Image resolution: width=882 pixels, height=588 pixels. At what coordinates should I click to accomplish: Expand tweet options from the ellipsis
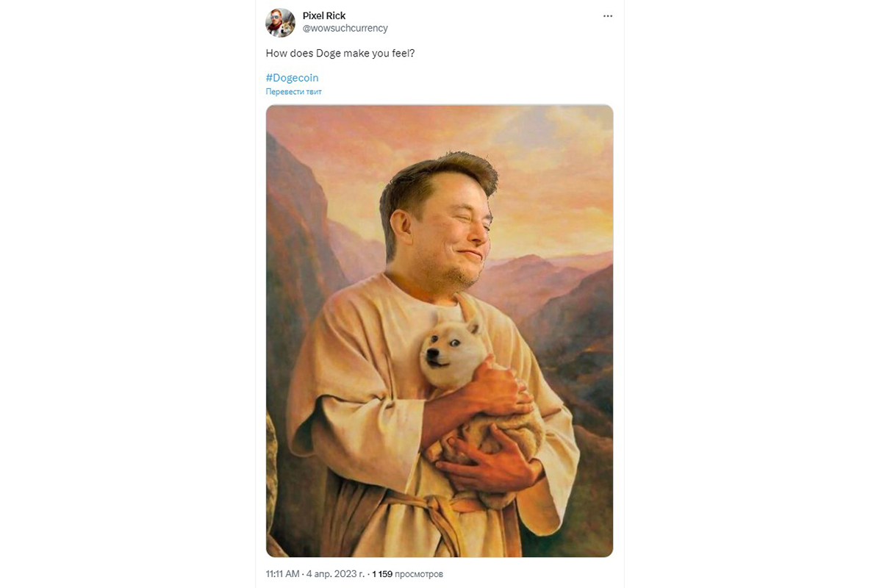tap(608, 15)
